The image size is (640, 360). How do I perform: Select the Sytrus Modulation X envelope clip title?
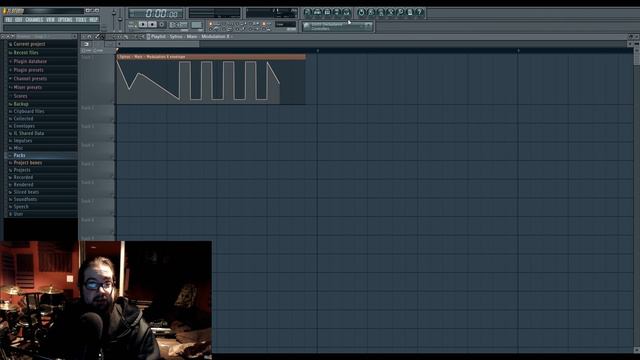pyautogui.click(x=211, y=57)
